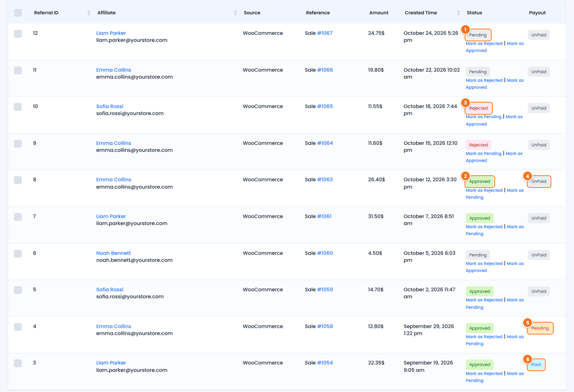Screen dimensions: 574x392
Task: Check the Noah Bennett row checkbox
Action: coord(18,254)
